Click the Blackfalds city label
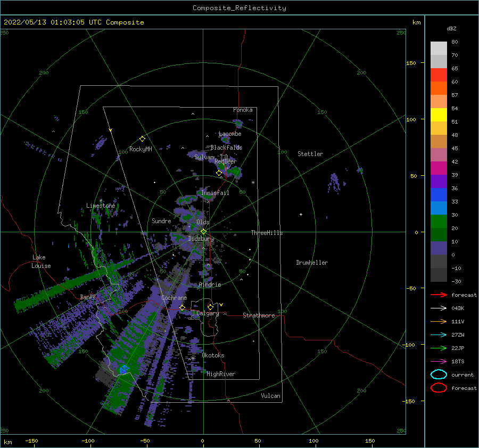This screenshot has width=479, height=448. pyautogui.click(x=226, y=148)
